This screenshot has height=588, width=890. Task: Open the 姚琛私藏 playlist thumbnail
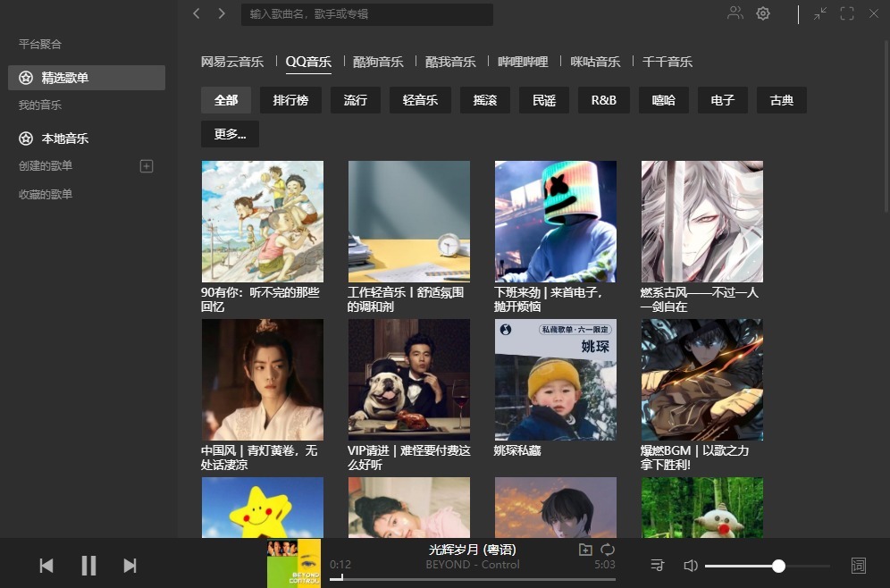556,380
